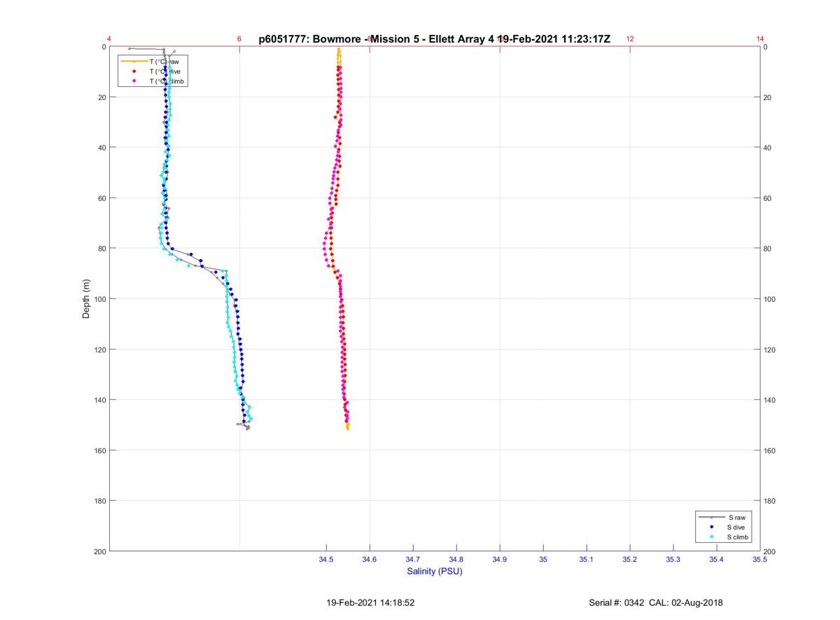The height and width of the screenshot is (620, 840).
Task: Click the 'S climb' legend entry
Action: tap(738, 537)
